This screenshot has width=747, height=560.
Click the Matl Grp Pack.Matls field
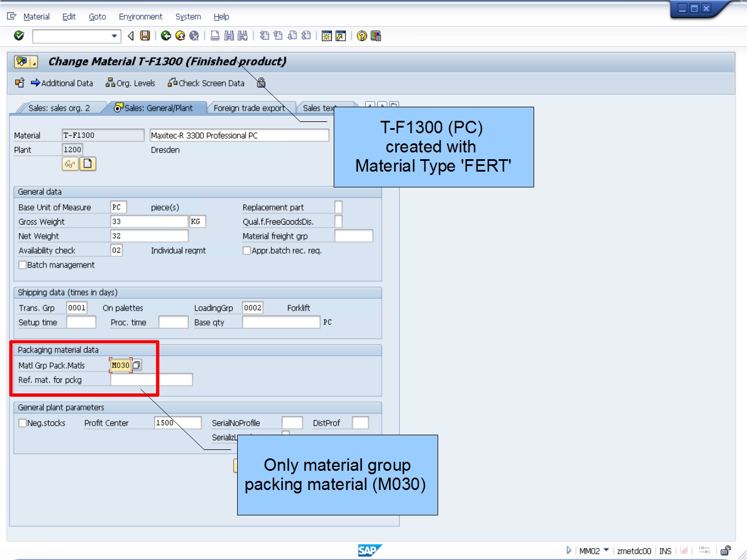121,365
